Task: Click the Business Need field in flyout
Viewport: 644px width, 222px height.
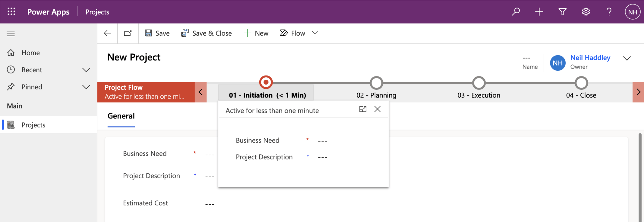Action: pos(323,141)
